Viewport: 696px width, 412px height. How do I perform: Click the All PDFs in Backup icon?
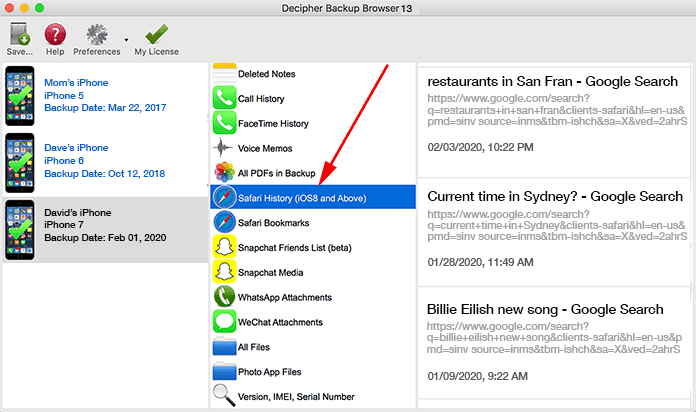[x=225, y=173]
